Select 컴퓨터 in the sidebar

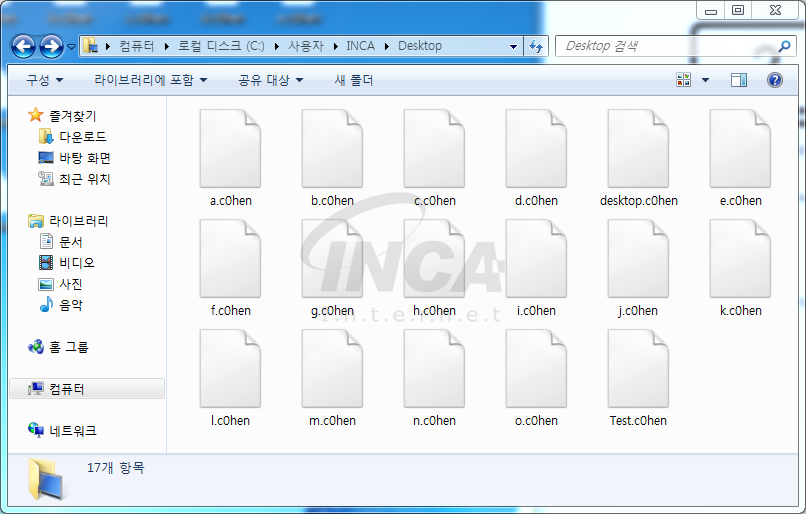[87, 389]
